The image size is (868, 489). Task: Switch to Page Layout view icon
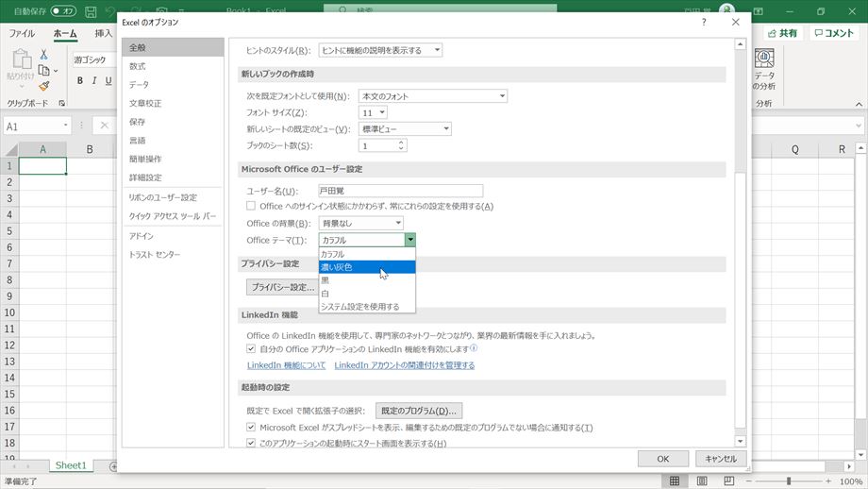click(701, 481)
